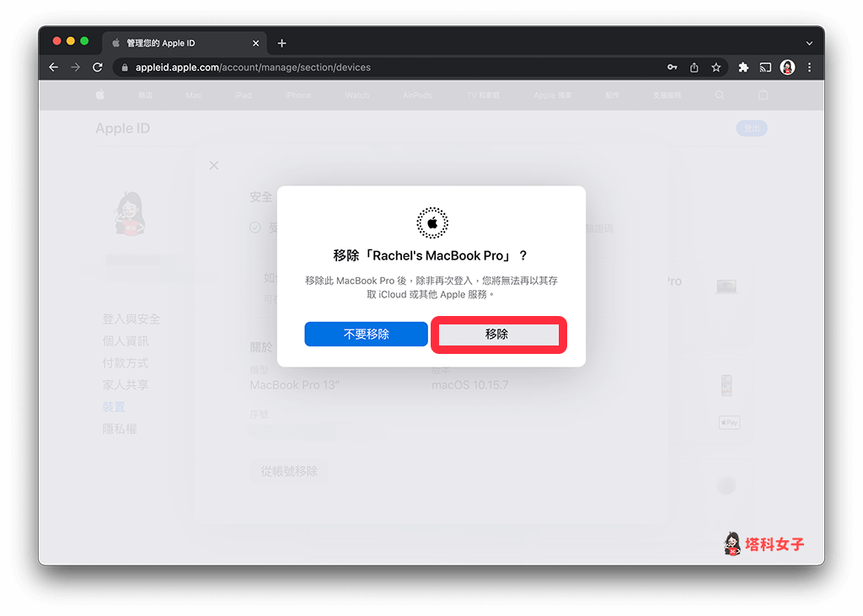
Task: Click the Apple logo in navigation
Action: coord(100,94)
